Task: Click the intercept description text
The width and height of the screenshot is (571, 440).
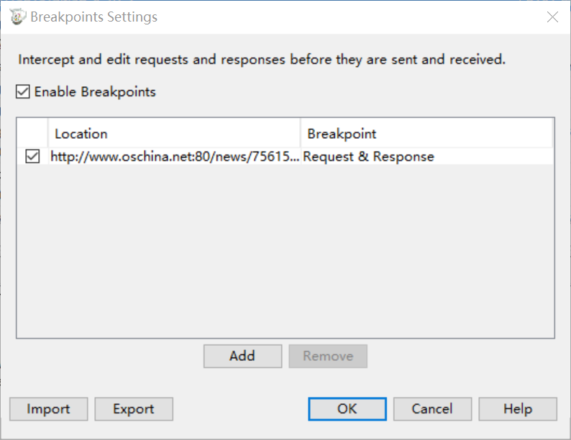Action: [262, 59]
